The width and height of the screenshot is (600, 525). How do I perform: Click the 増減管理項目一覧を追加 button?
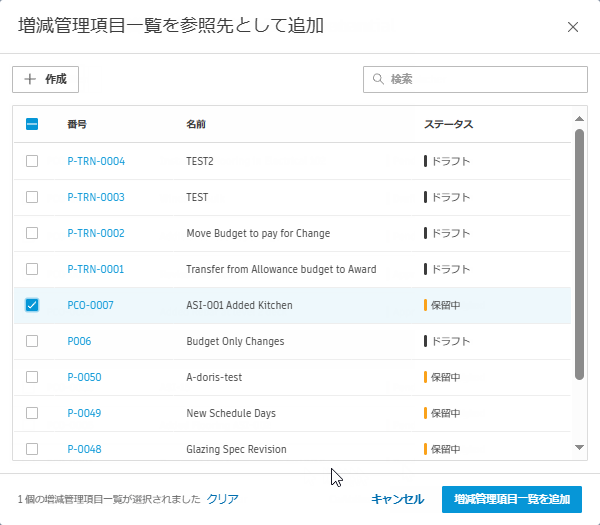tap(512, 499)
